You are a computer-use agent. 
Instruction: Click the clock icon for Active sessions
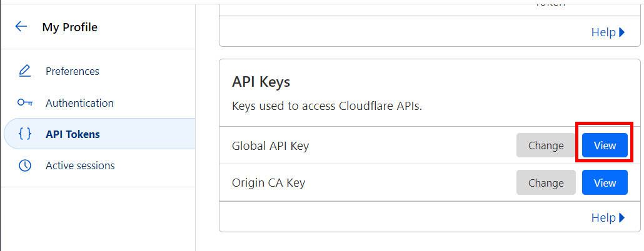pos(25,165)
